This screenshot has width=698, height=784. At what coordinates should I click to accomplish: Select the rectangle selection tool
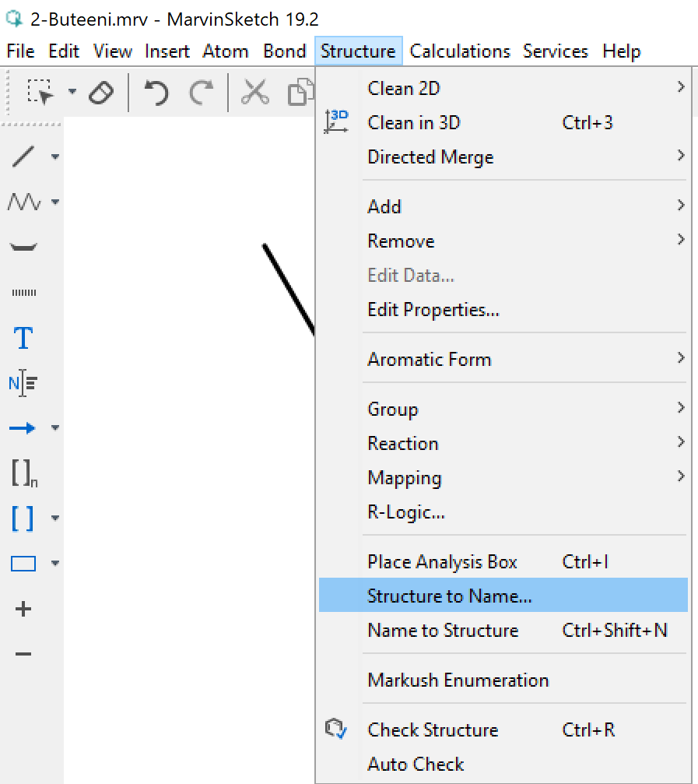(40, 92)
